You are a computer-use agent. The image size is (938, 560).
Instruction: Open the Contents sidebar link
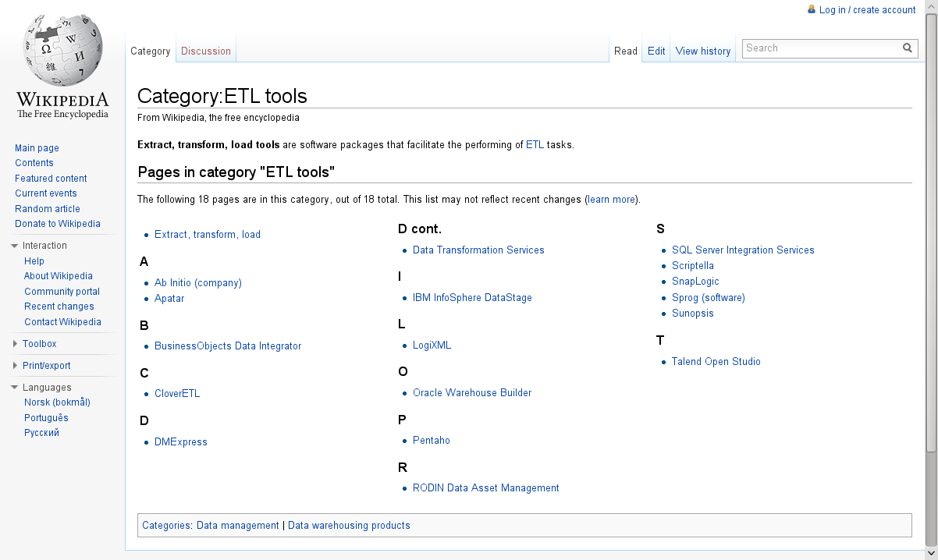pos(34,163)
